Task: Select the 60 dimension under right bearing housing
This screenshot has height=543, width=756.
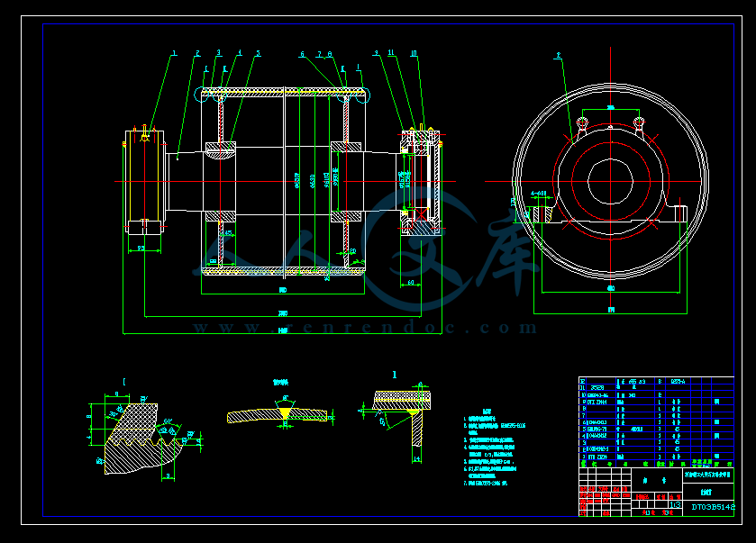Action: pos(411,283)
